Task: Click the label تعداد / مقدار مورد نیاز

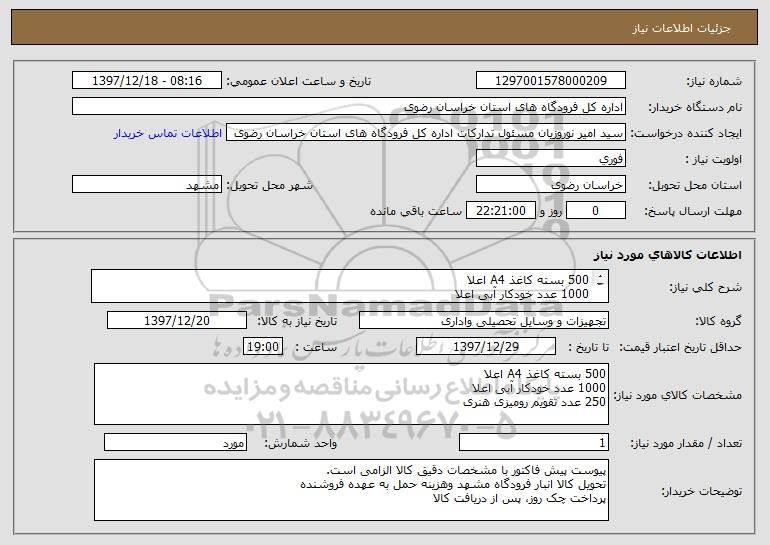Action: coord(686,444)
